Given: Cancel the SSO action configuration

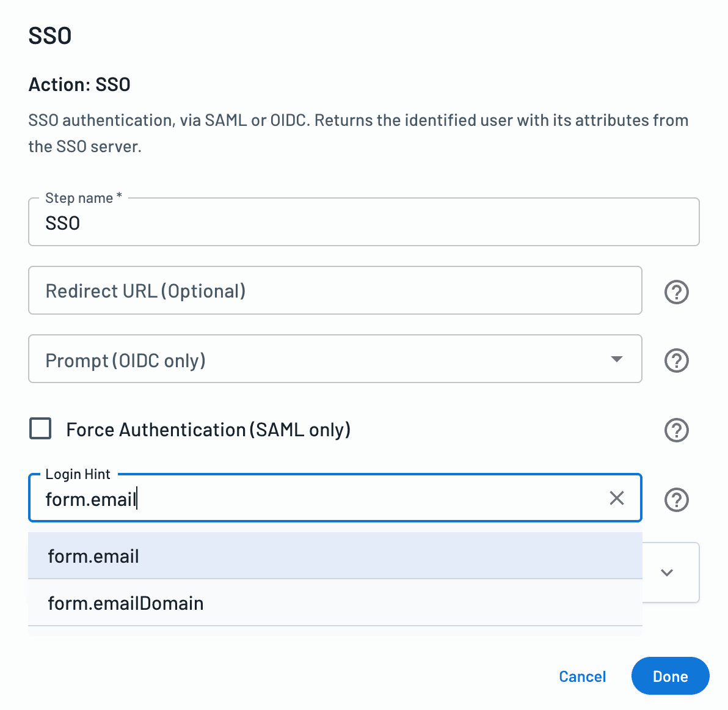Looking at the screenshot, I should click(x=582, y=676).
